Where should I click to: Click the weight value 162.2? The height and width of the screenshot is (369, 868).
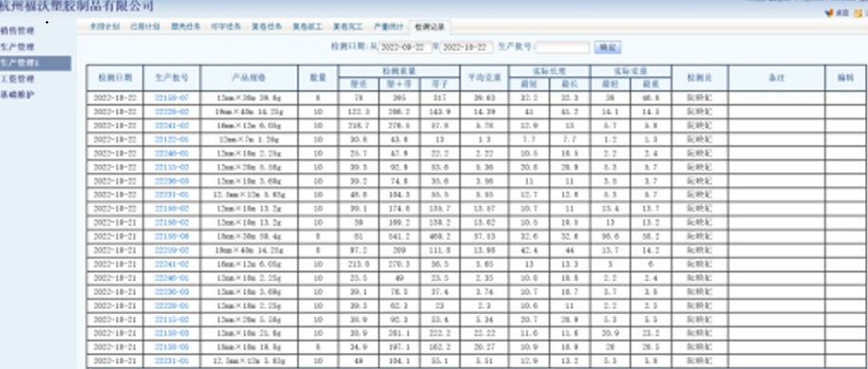point(440,347)
